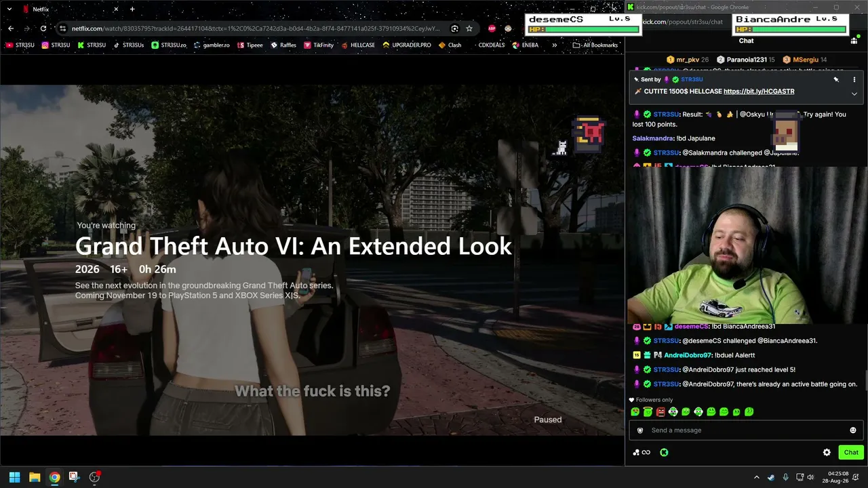Open the TikFinity bookmark
The width and height of the screenshot is (868, 488).
(319, 45)
